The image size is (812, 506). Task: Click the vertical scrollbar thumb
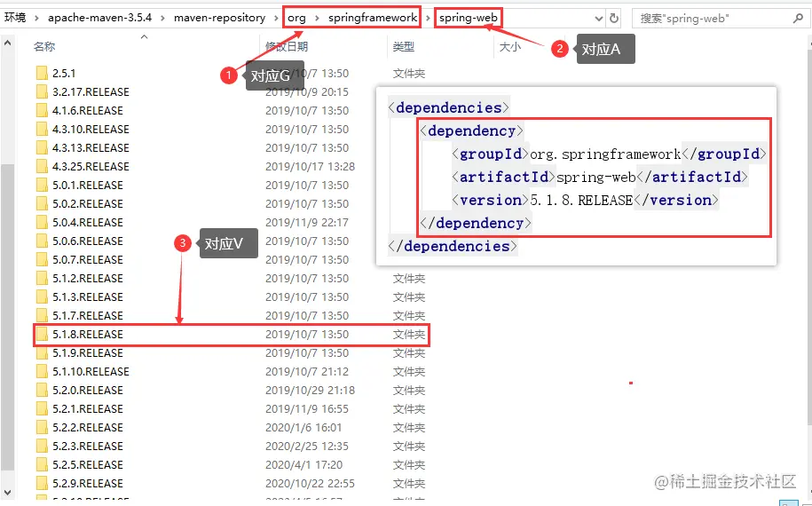point(7,316)
